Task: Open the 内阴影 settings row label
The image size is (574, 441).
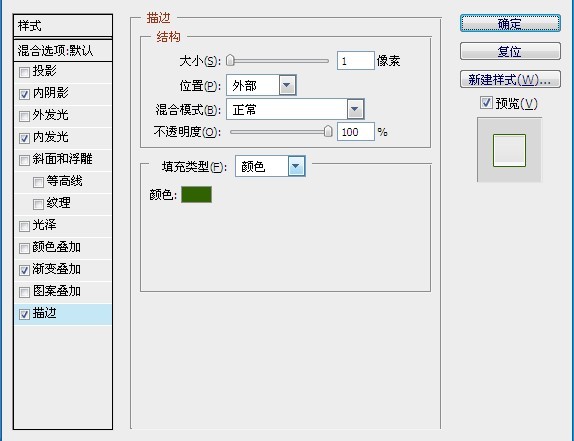Action: 51,93
